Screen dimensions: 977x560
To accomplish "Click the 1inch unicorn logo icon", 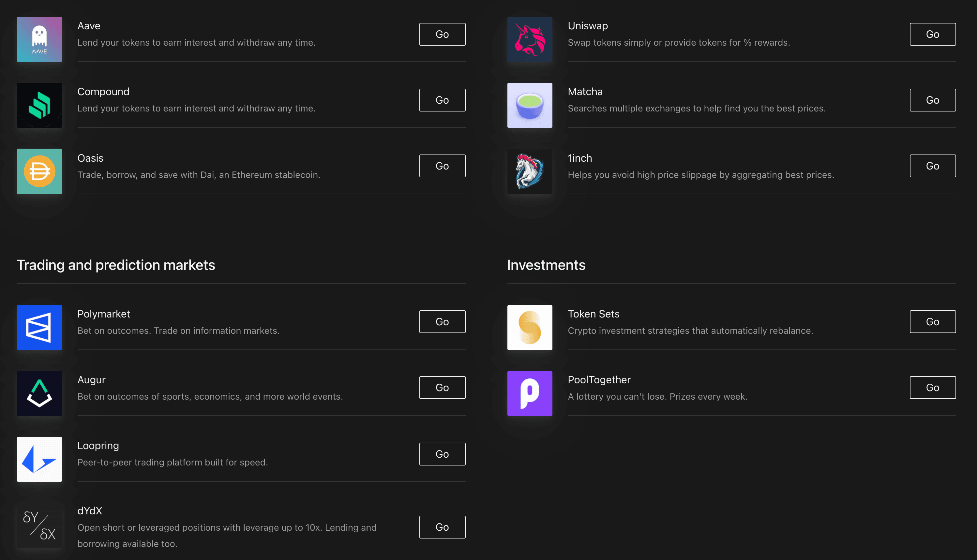I will [530, 171].
